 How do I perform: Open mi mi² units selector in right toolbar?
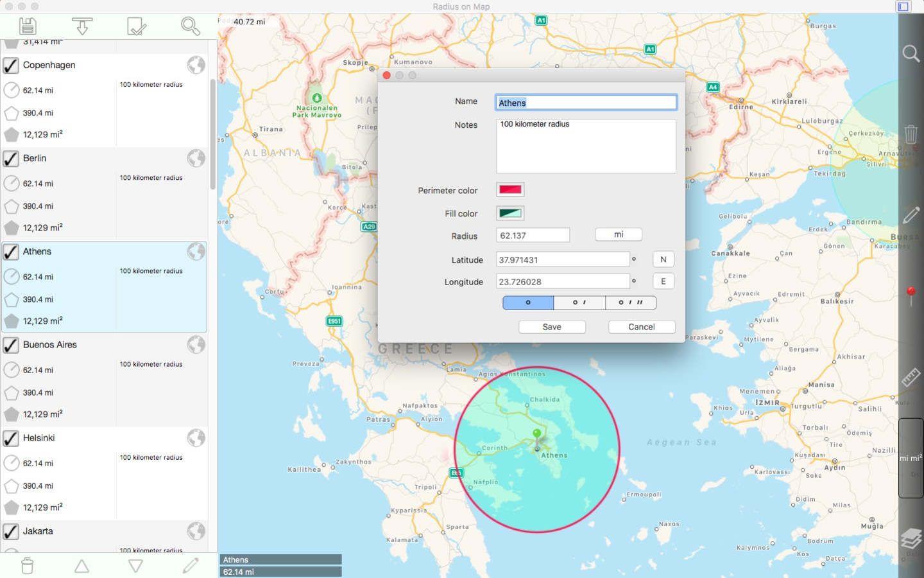click(x=911, y=458)
